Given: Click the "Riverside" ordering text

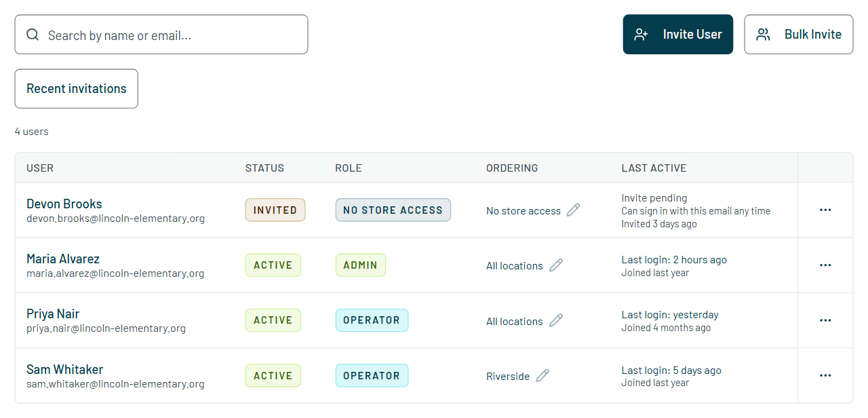Looking at the screenshot, I should 508,376.
